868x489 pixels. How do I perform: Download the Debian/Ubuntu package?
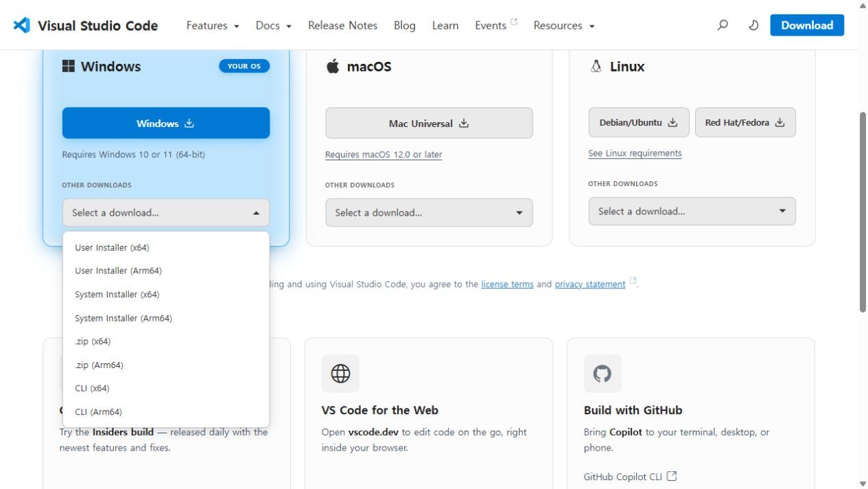(x=639, y=122)
